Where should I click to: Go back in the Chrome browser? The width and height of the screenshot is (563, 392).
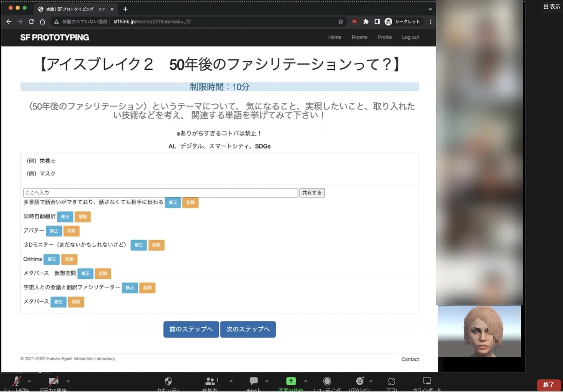[x=9, y=22]
